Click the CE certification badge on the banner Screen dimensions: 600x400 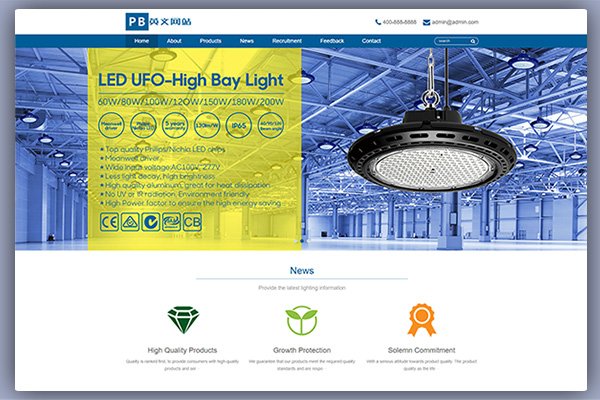109,222
